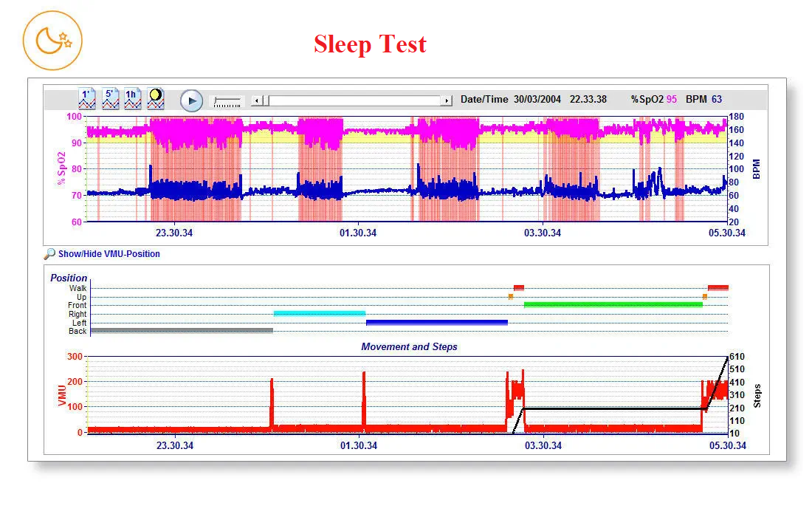
Task: Click the scrollbar right arrow
Action: pyautogui.click(x=447, y=100)
